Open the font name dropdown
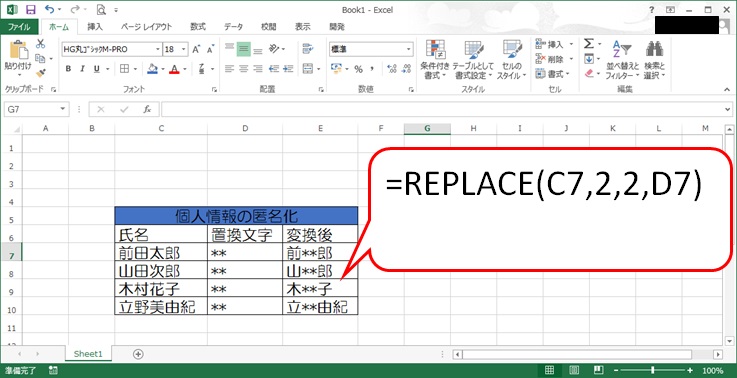The width and height of the screenshot is (737, 378). coord(158,49)
